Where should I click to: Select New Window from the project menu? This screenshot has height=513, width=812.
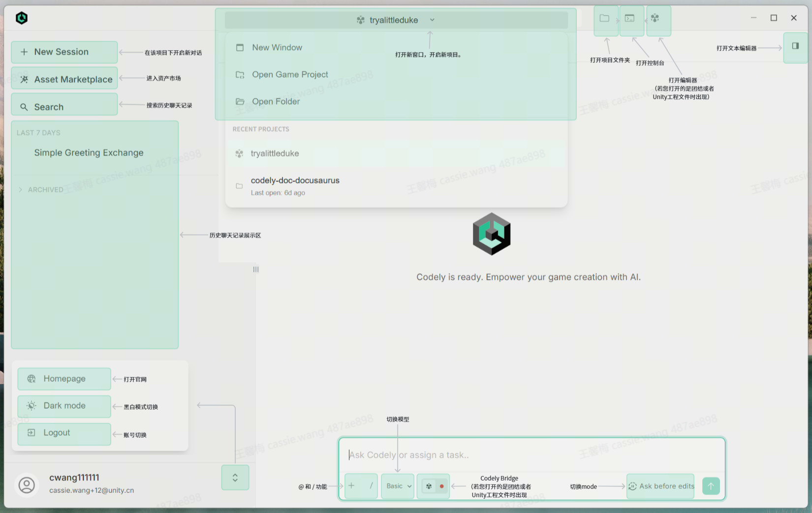[x=396, y=47]
